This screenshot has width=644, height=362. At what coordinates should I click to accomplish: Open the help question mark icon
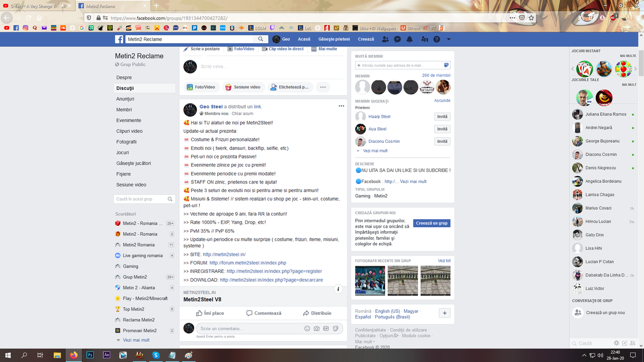[x=437, y=39]
